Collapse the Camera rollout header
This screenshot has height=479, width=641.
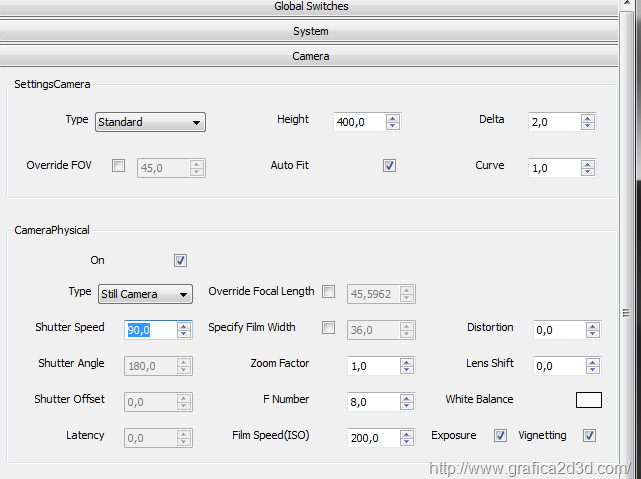[x=309, y=56]
